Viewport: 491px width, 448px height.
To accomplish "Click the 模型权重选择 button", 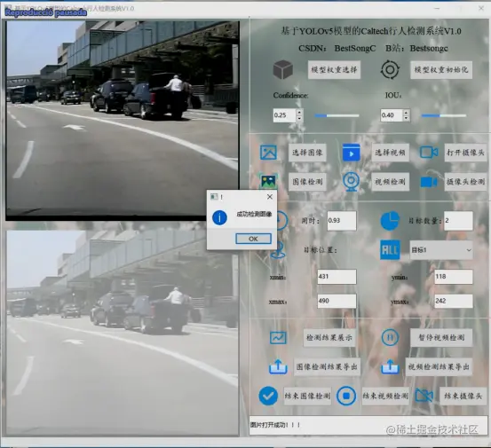I will pos(334,69).
